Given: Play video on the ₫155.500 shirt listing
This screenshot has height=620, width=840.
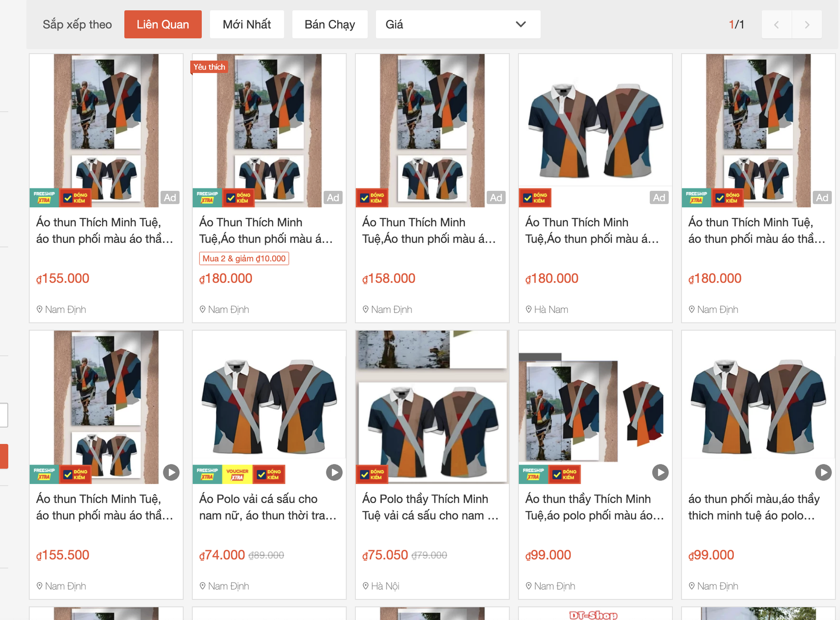Looking at the screenshot, I should pyautogui.click(x=171, y=472).
